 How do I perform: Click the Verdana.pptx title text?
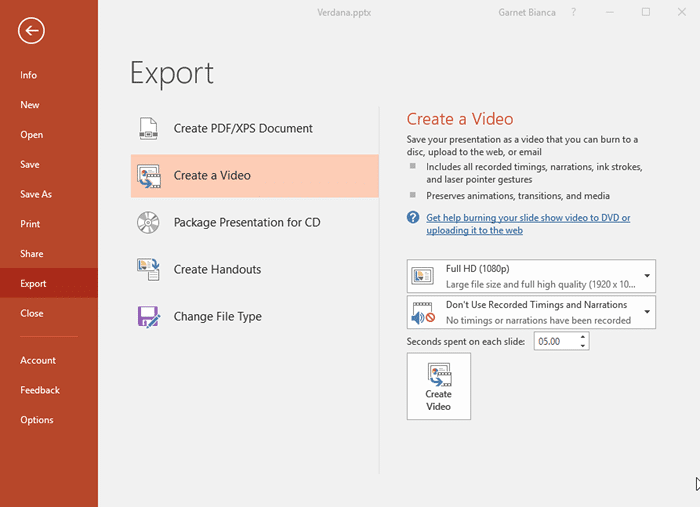click(x=344, y=12)
